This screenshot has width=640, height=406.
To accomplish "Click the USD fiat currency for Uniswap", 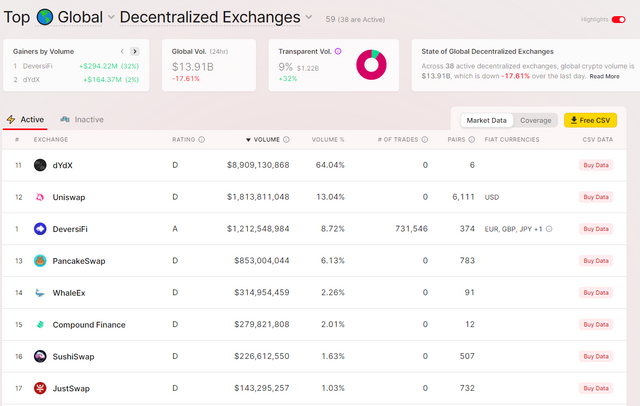I will pyautogui.click(x=491, y=197).
